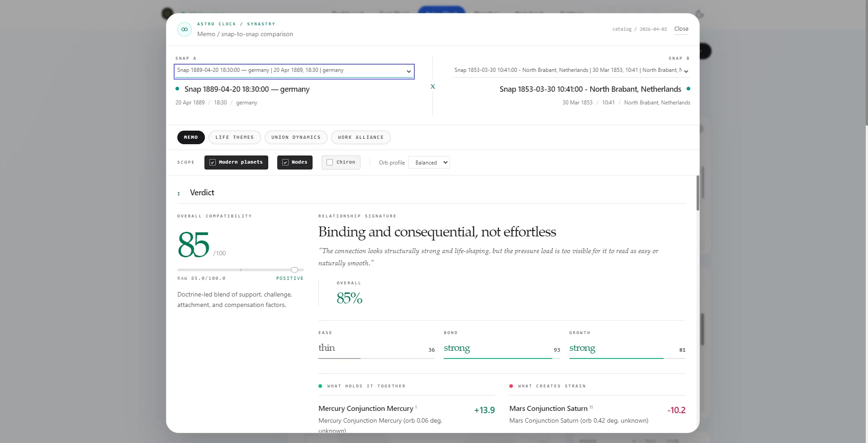Click the dialog vertical scrollbar thumb
This screenshot has width=868, height=443.
698,193
